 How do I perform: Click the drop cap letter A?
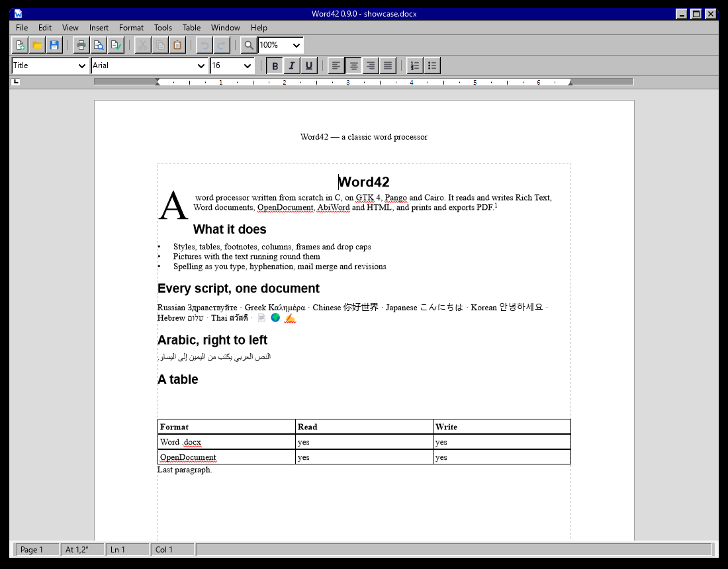pyautogui.click(x=173, y=206)
